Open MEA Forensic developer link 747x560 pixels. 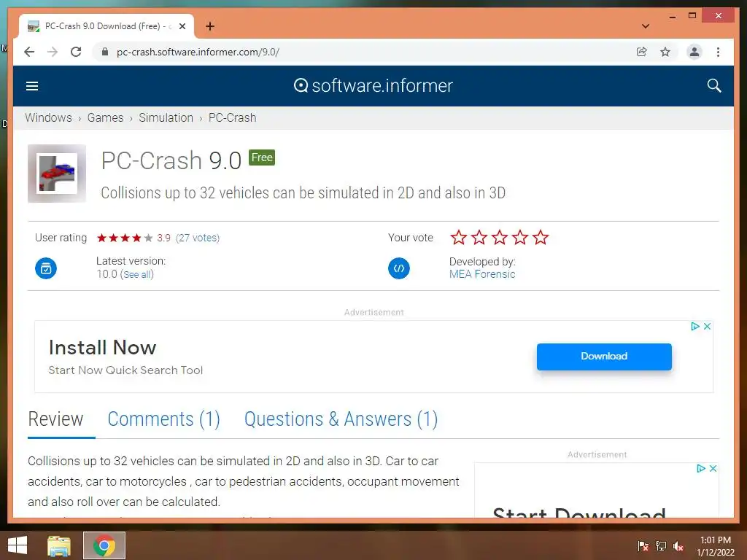click(482, 274)
